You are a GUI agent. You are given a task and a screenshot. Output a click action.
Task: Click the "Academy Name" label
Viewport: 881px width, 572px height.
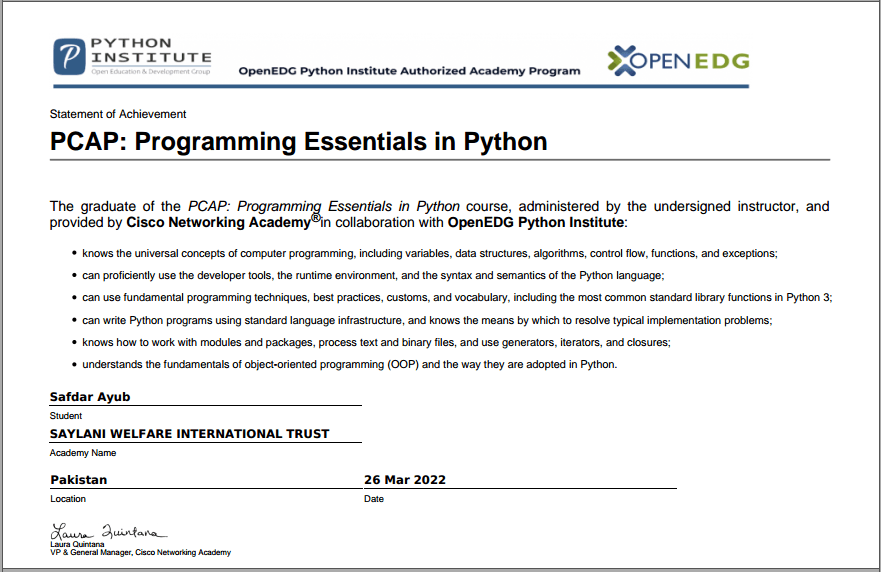click(83, 453)
